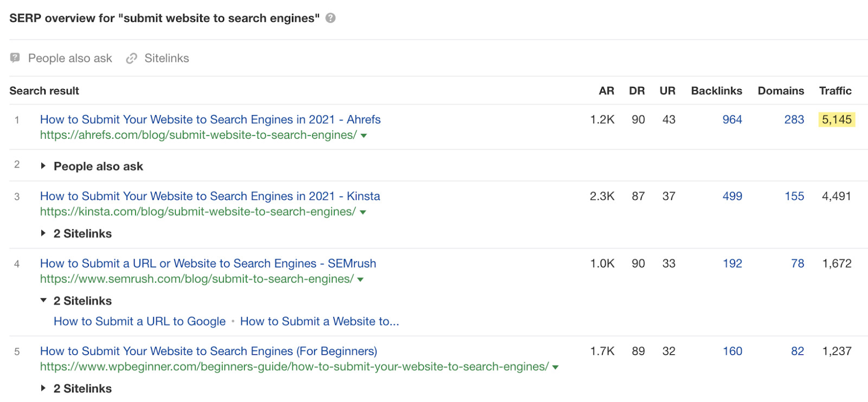Filter by People also ask feature

point(69,58)
